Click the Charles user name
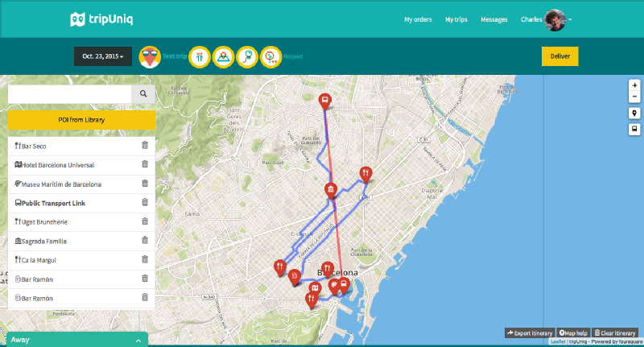This screenshot has width=644, height=347. (531, 19)
